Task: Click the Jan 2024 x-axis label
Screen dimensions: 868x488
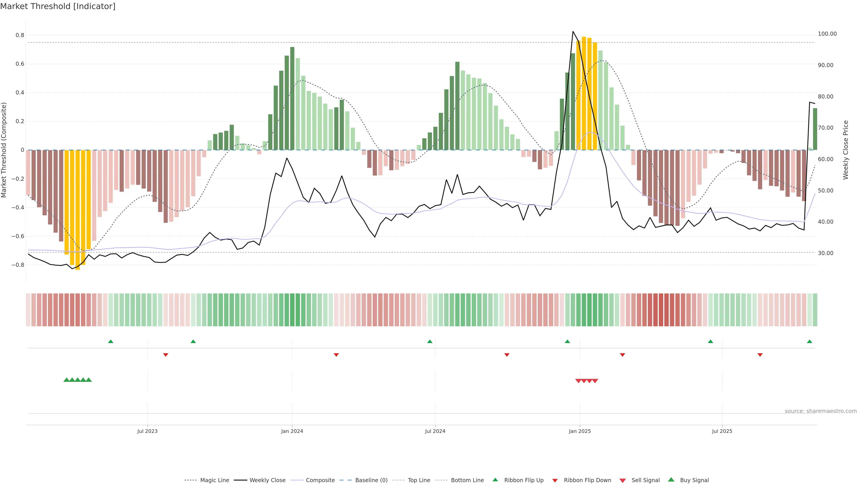Action: tap(292, 431)
